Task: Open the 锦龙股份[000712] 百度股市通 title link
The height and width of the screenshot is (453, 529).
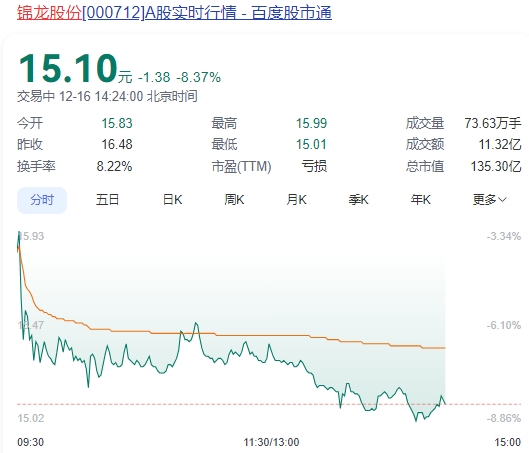Action: 174,13
